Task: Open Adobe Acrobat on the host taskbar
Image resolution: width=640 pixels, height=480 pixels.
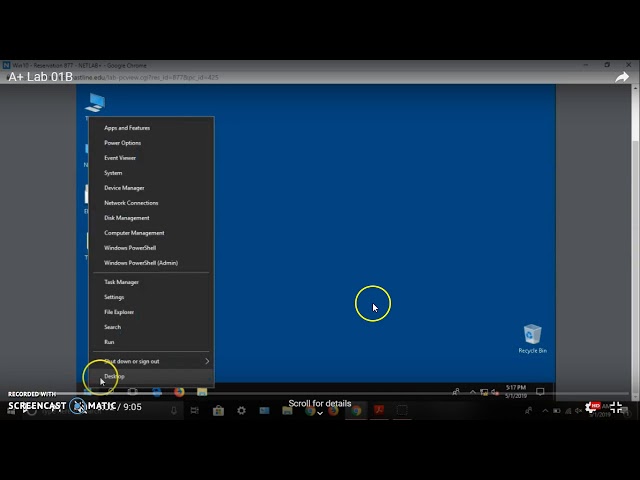Action: pos(379,410)
